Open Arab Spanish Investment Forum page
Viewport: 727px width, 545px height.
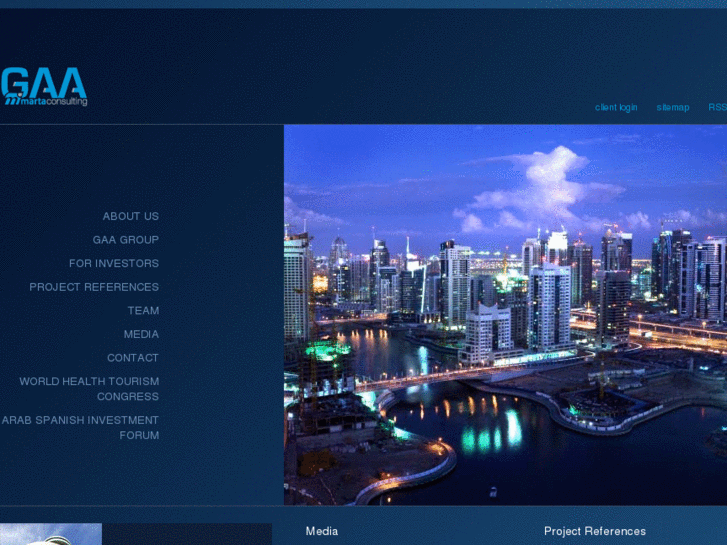tap(80, 428)
